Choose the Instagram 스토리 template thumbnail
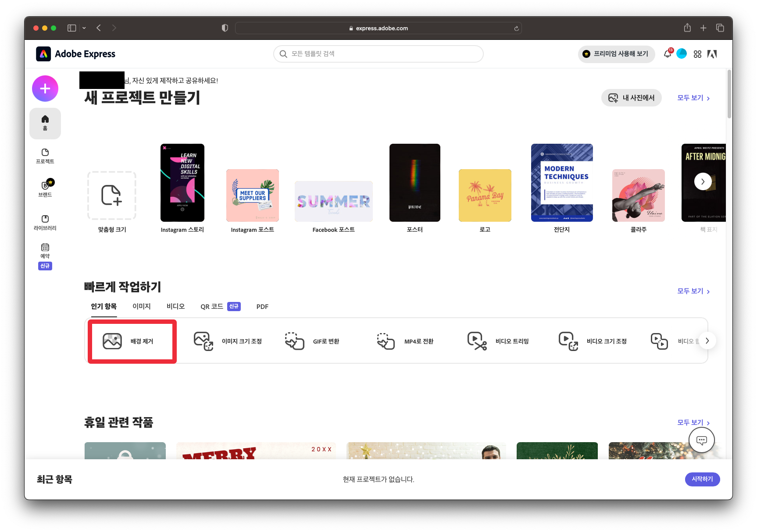This screenshot has width=757, height=532. (x=182, y=183)
